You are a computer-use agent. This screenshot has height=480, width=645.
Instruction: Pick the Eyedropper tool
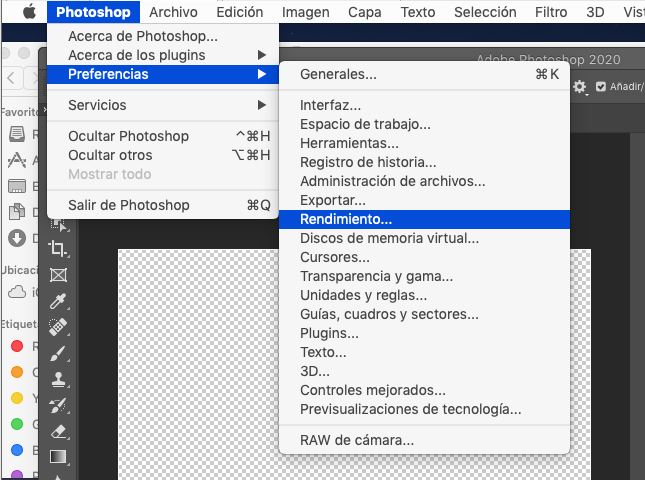(57, 300)
